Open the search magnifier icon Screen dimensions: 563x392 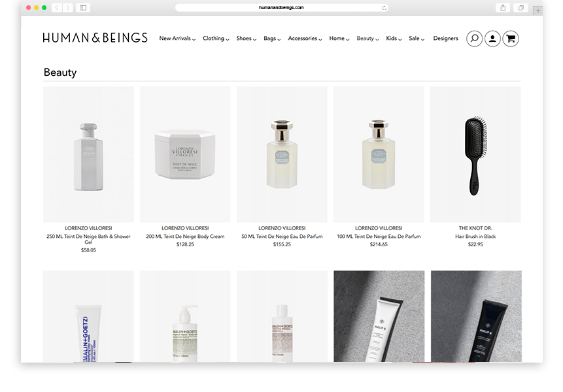pyautogui.click(x=474, y=39)
